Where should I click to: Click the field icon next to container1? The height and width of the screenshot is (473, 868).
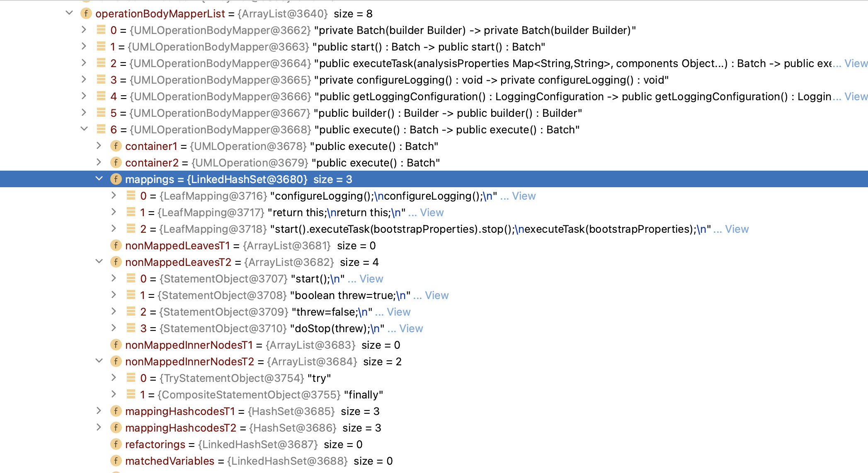(x=116, y=146)
